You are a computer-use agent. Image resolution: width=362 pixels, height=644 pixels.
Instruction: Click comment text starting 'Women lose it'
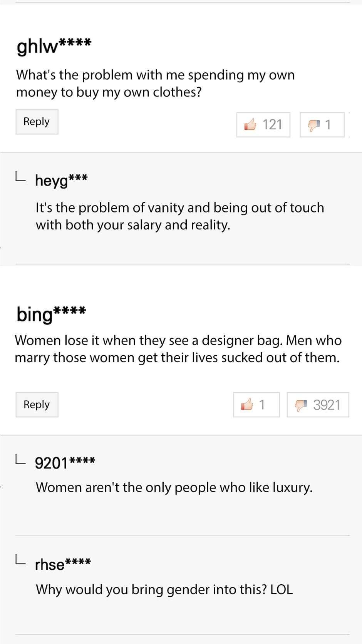click(x=178, y=349)
